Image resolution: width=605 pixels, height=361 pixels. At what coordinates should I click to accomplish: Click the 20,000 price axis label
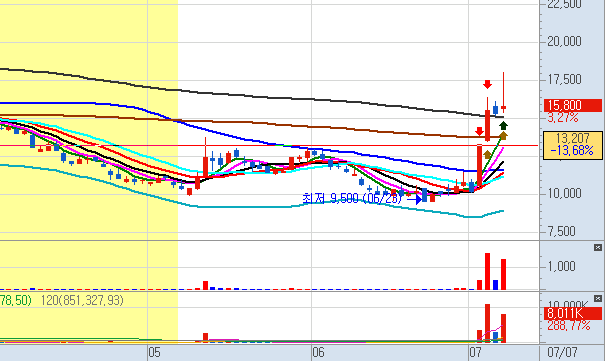tap(564, 41)
